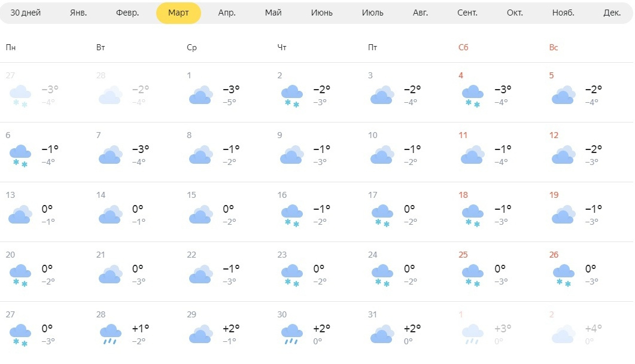Screen dimensions: 635x364
Task: Click the snow cloud icon on March 20
Action: click(20, 274)
